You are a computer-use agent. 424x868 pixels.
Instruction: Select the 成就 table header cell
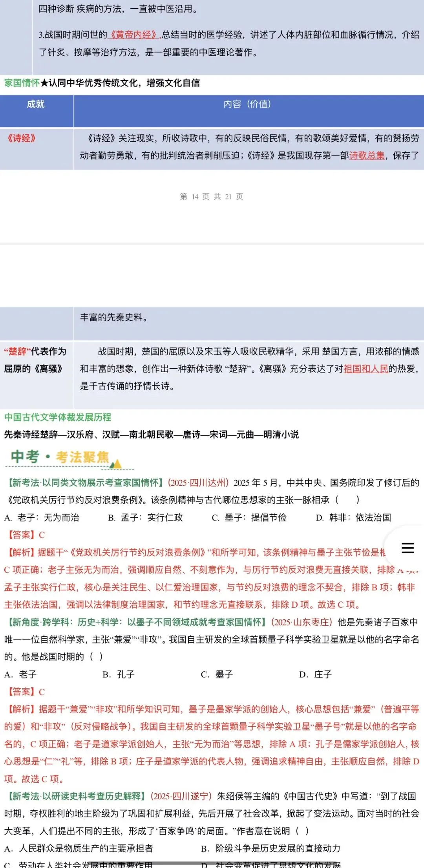coord(36,111)
